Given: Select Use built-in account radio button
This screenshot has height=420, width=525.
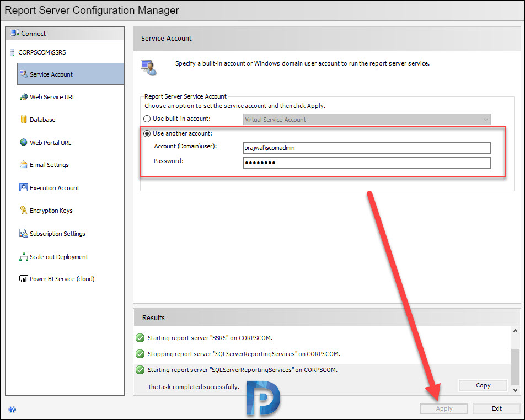Looking at the screenshot, I should coord(147,119).
